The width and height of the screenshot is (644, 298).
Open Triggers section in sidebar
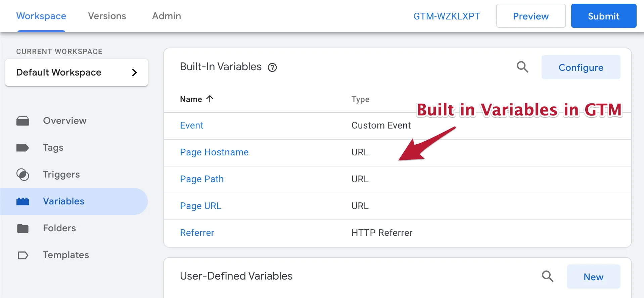pos(61,175)
